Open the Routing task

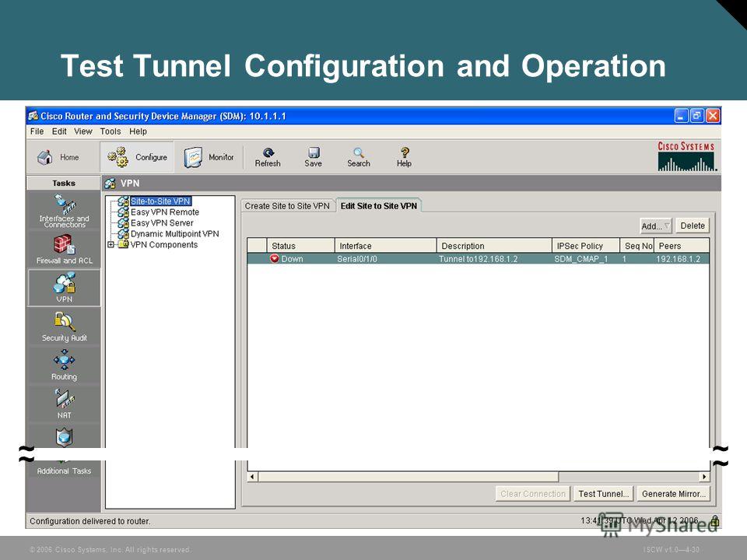click(65, 366)
